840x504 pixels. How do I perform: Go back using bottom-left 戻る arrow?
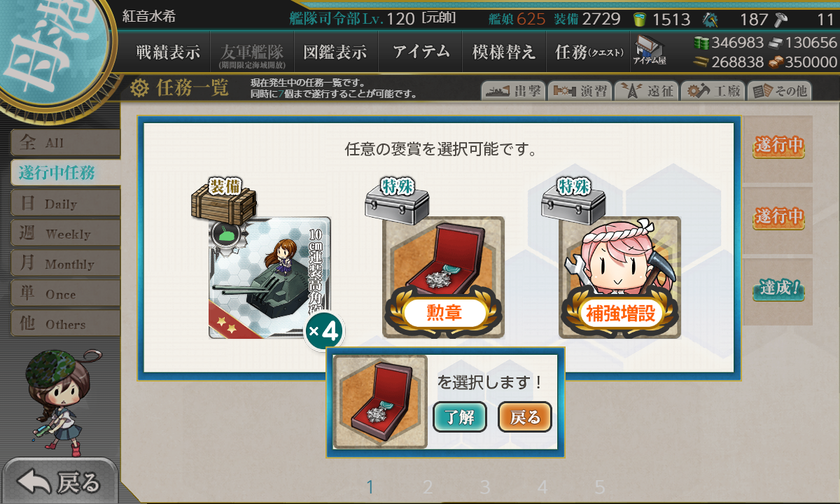59,482
